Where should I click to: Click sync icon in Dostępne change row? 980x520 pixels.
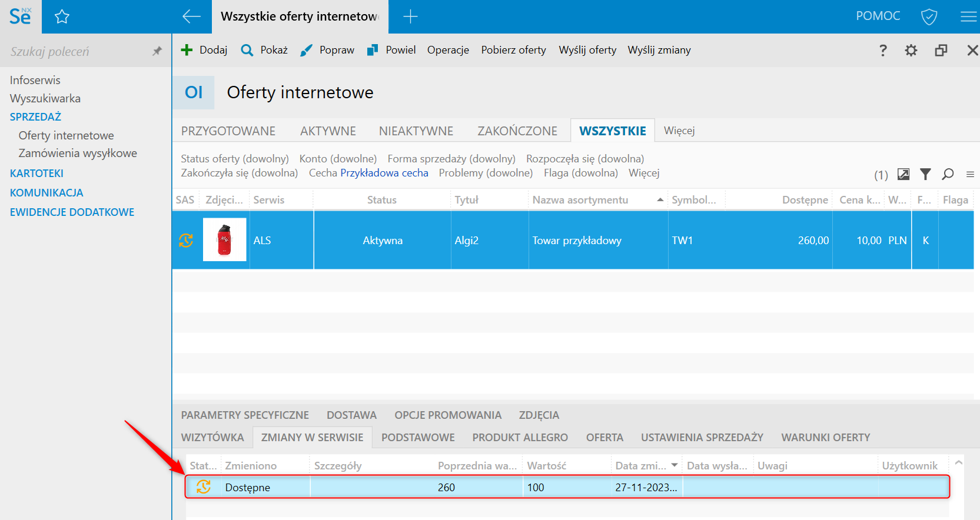coord(204,486)
